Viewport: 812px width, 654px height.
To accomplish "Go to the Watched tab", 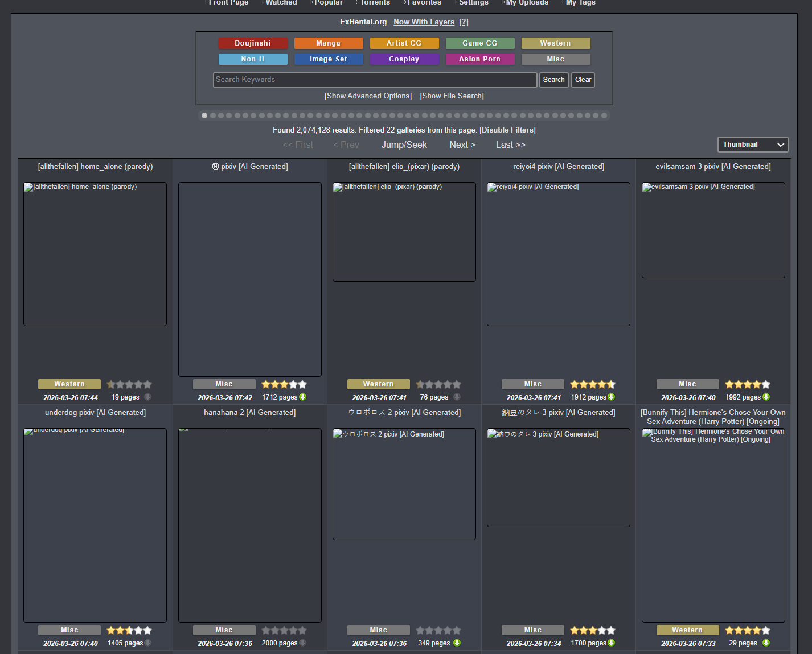I will pos(281,2).
